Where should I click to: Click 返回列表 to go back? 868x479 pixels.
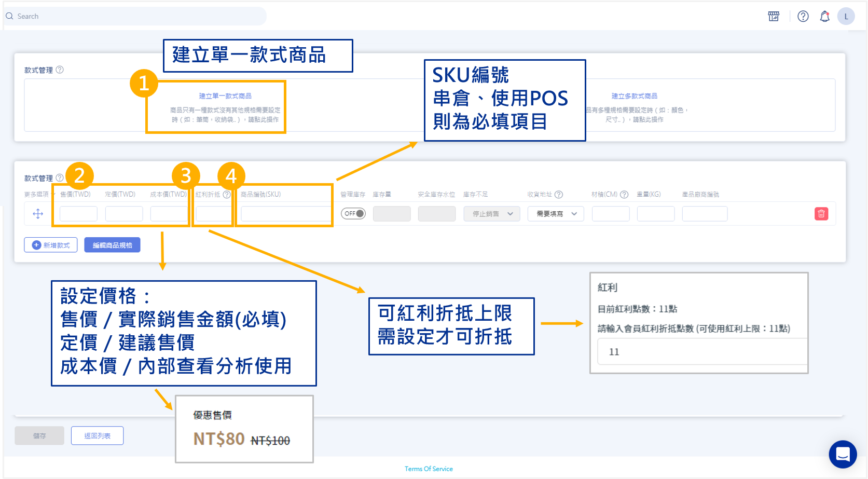click(x=97, y=436)
